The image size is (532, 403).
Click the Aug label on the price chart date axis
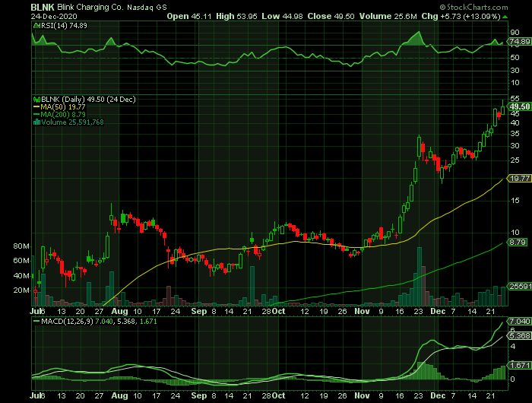pyautogui.click(x=119, y=311)
